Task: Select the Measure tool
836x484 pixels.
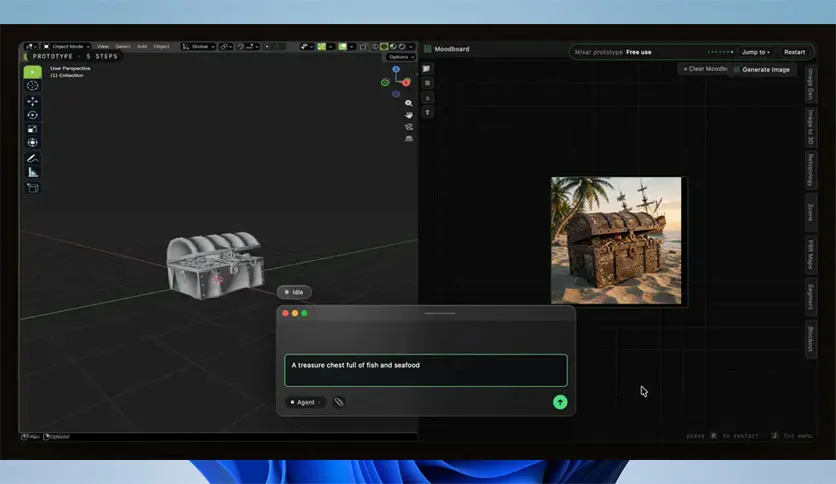Action: coord(33,172)
